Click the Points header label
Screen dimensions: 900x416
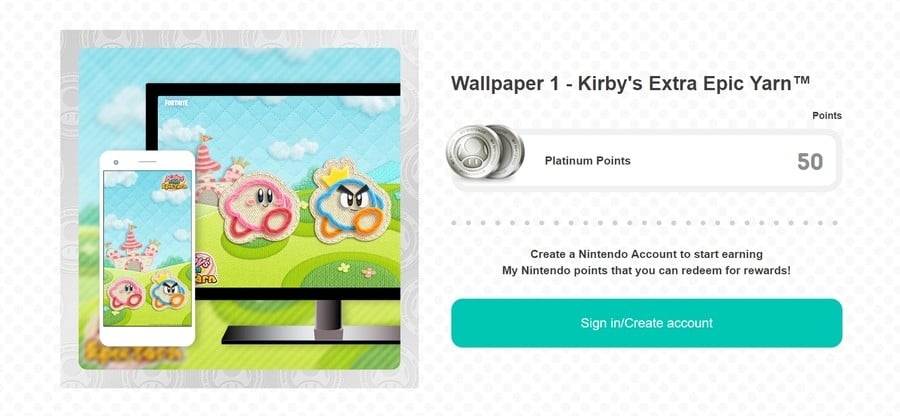click(x=827, y=116)
